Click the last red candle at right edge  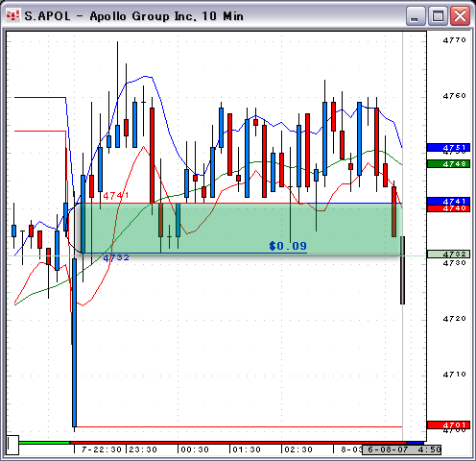pos(402,270)
